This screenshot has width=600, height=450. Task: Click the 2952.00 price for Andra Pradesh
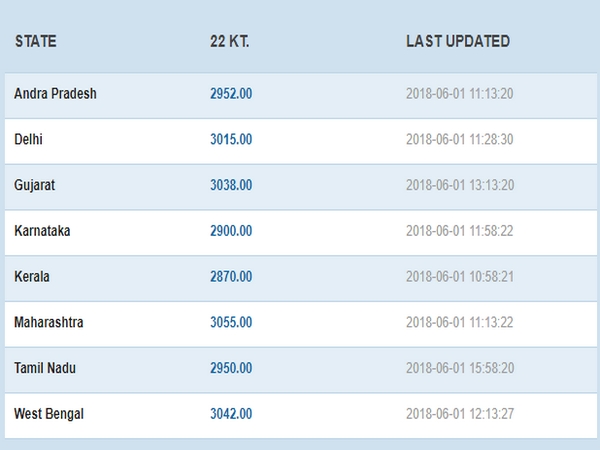click(231, 94)
